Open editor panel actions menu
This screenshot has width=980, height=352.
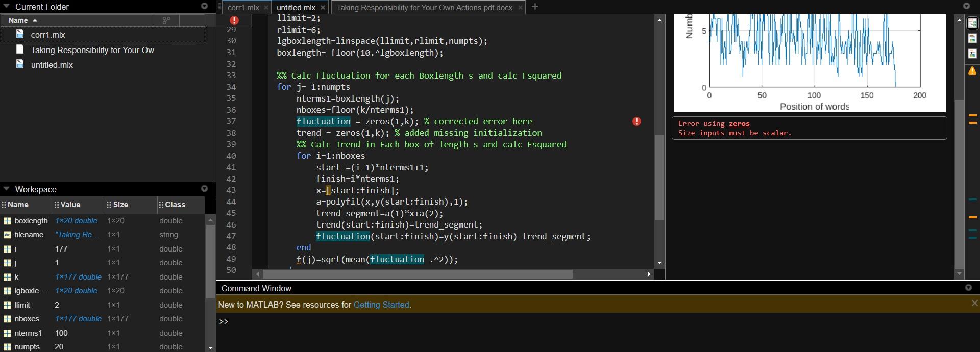pyautogui.click(x=966, y=6)
